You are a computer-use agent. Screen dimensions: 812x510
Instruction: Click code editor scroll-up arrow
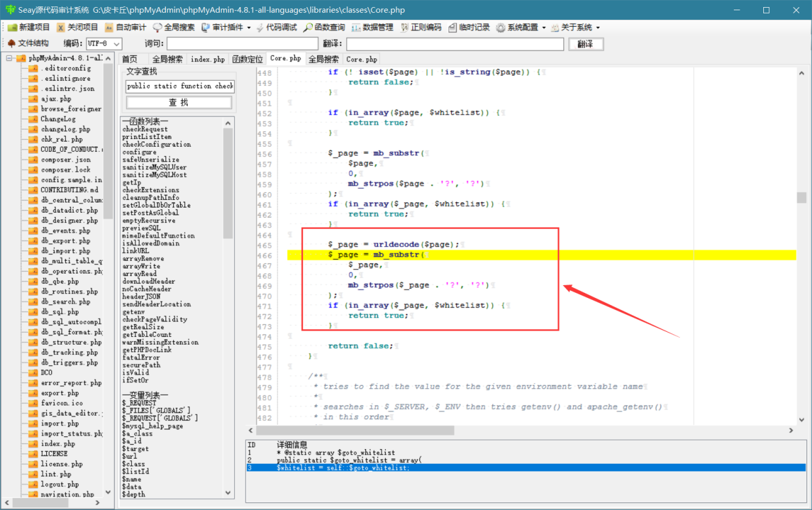click(x=801, y=74)
